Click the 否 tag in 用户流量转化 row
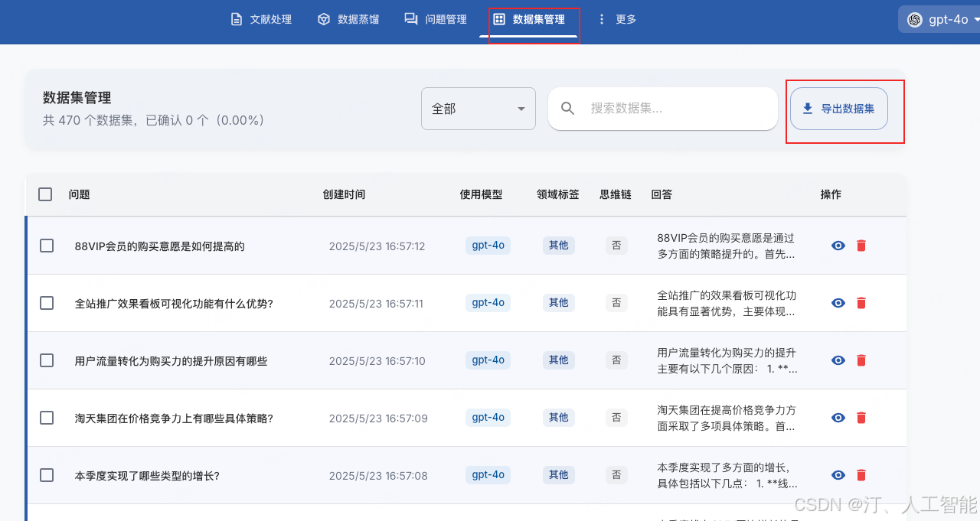Viewport: 980px width, 521px height. [616, 360]
